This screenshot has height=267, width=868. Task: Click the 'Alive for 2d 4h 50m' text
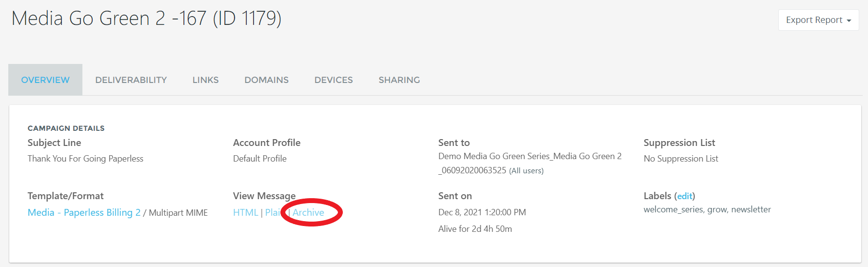tap(475, 229)
